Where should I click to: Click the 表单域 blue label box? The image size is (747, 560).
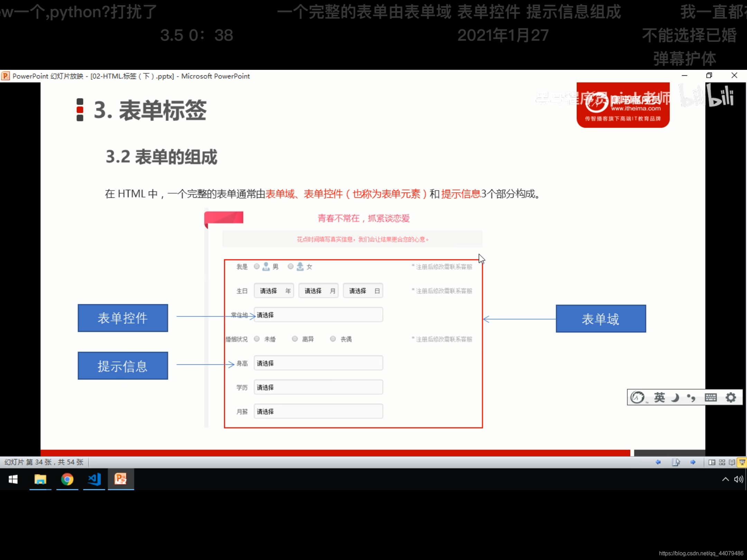(x=601, y=319)
